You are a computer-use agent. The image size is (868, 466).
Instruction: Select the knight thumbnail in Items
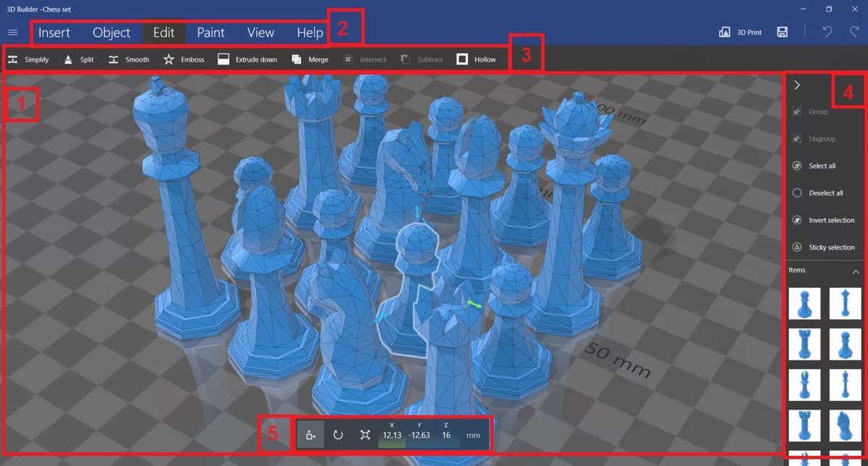tap(844, 425)
